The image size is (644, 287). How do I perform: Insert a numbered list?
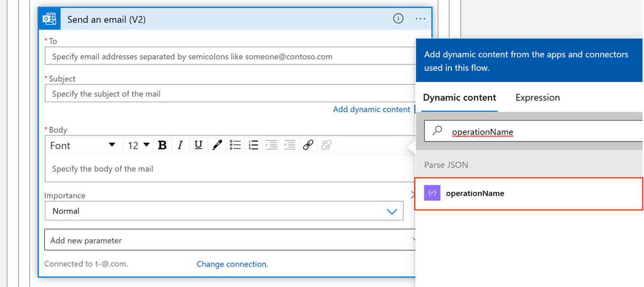coord(253,145)
